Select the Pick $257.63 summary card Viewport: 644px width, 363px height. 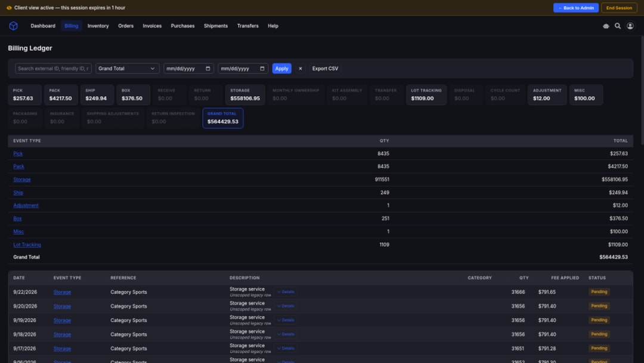coord(24,94)
